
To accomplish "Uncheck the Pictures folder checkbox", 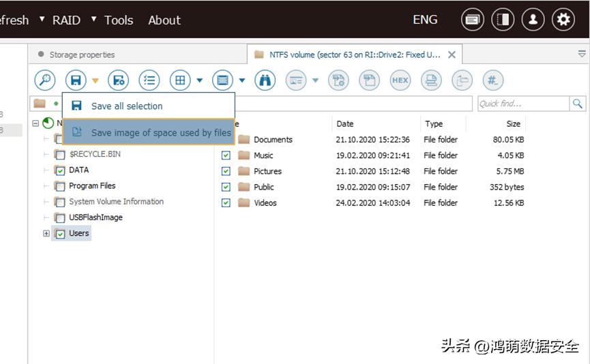I will [x=226, y=171].
